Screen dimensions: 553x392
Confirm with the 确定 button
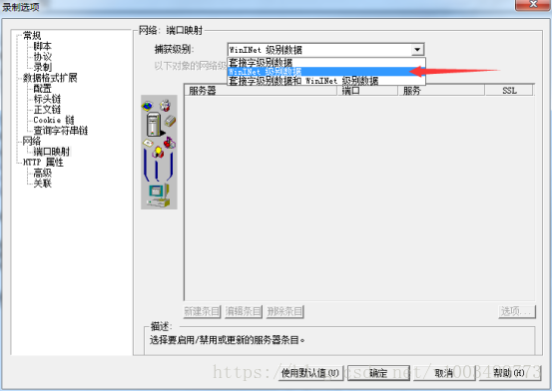[378, 373]
